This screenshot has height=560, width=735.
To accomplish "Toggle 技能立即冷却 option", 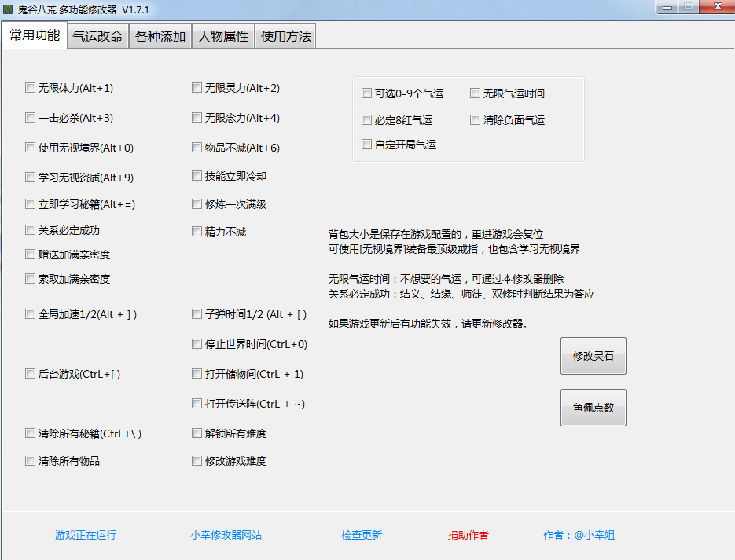I will (197, 176).
